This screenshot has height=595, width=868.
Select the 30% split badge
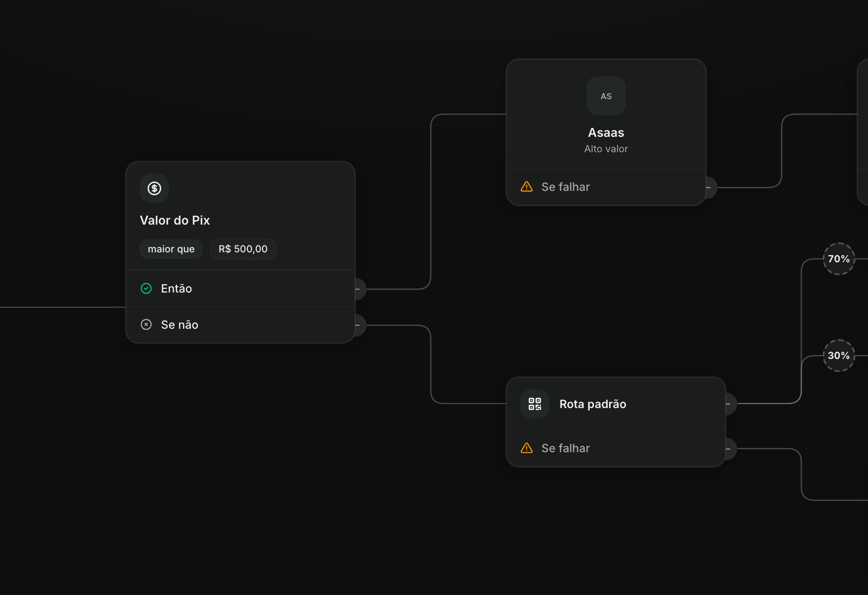click(x=839, y=356)
